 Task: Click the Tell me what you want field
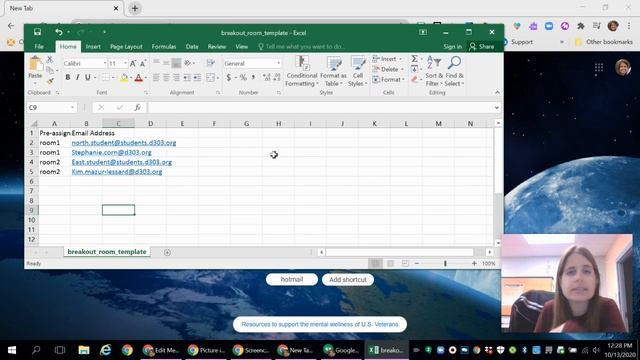pyautogui.click(x=302, y=47)
